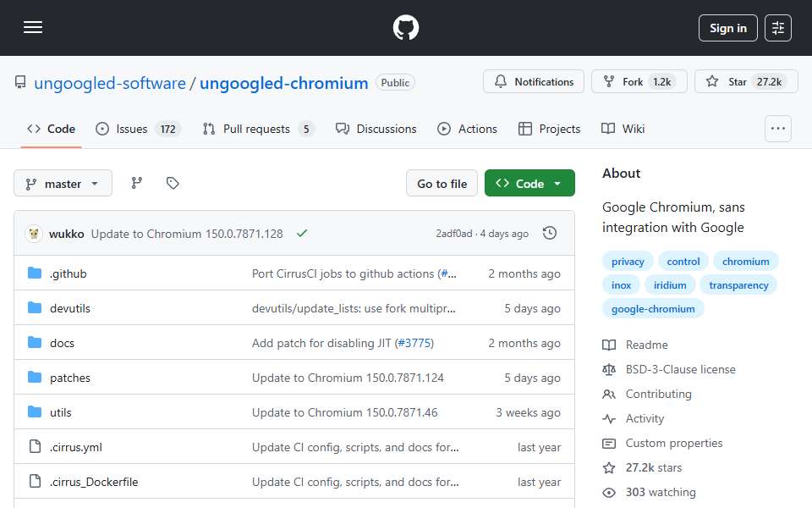Select the inox topic tag

click(x=621, y=285)
